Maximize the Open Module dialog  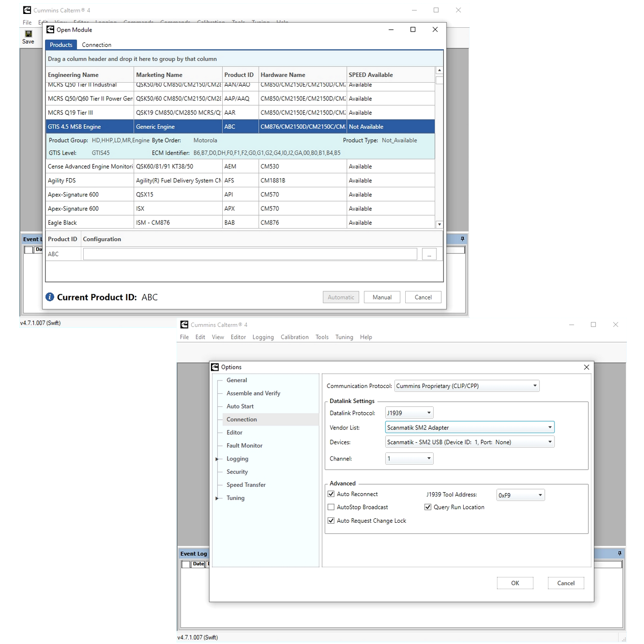point(413,30)
